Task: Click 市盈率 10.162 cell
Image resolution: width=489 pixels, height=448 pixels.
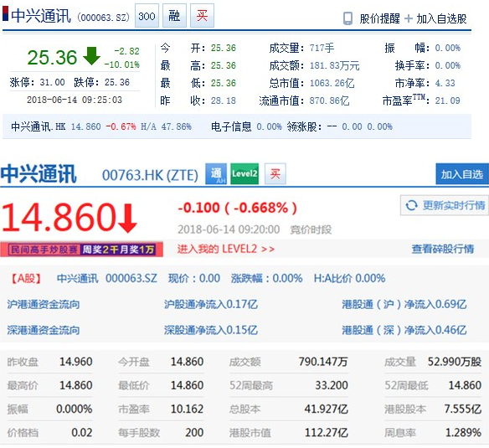Action: 161,409
